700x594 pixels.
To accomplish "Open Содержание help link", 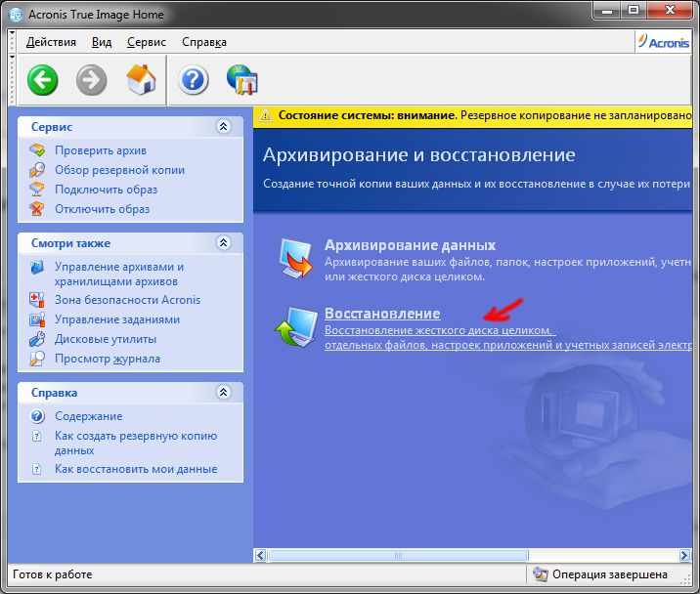I will click(88, 416).
